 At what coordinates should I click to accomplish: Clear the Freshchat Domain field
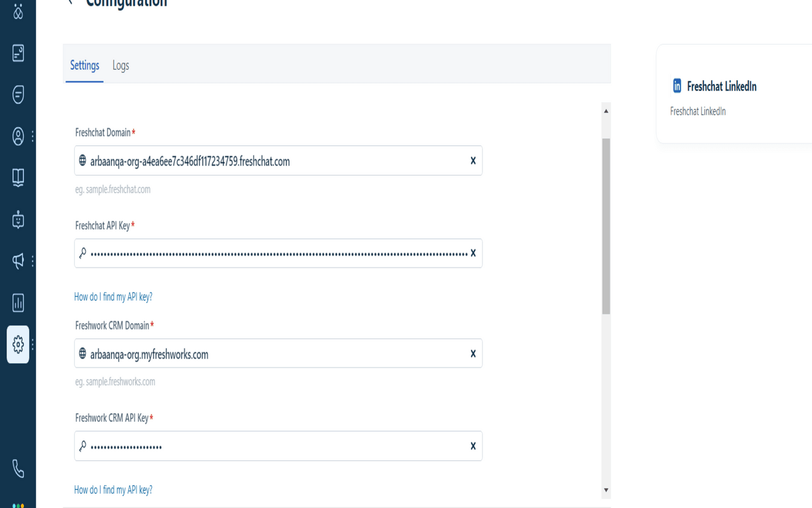click(x=473, y=160)
